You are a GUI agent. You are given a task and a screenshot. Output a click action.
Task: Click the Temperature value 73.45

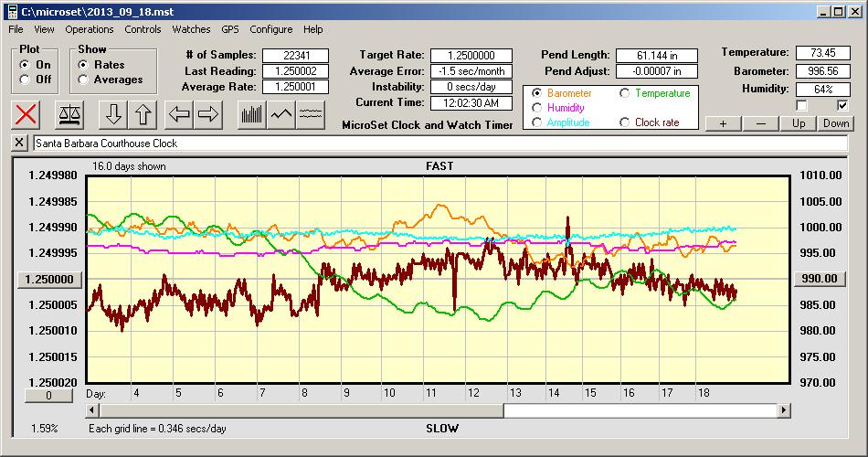(822, 53)
